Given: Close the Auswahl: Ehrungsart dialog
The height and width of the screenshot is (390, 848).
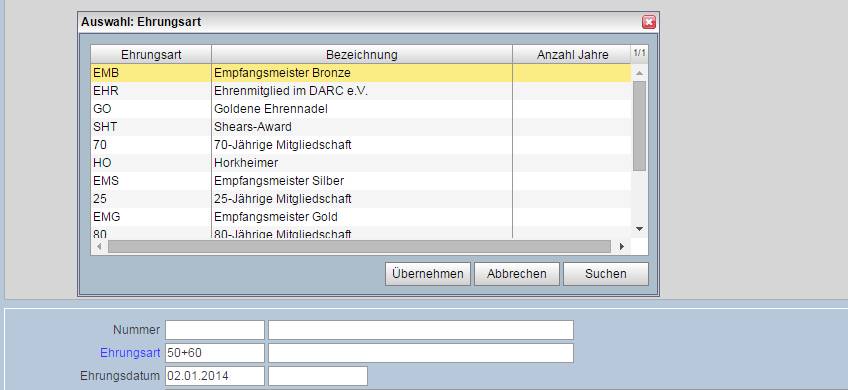Looking at the screenshot, I should pyautogui.click(x=648, y=22).
